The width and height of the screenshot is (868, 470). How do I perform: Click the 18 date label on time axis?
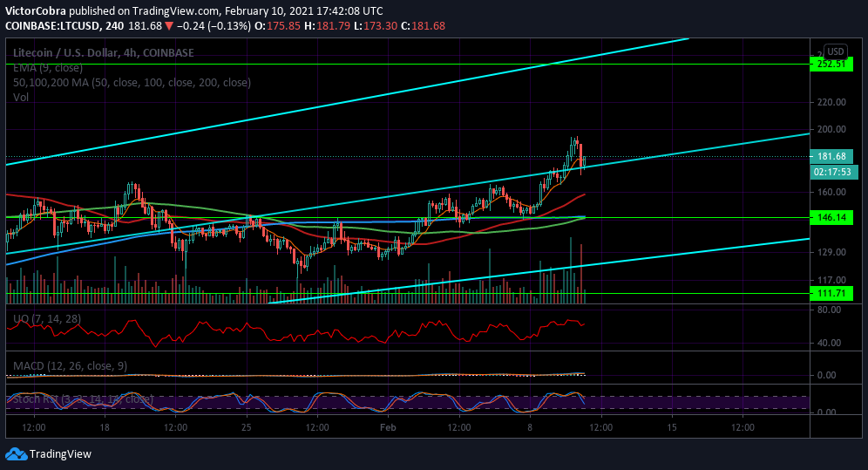tap(105, 427)
